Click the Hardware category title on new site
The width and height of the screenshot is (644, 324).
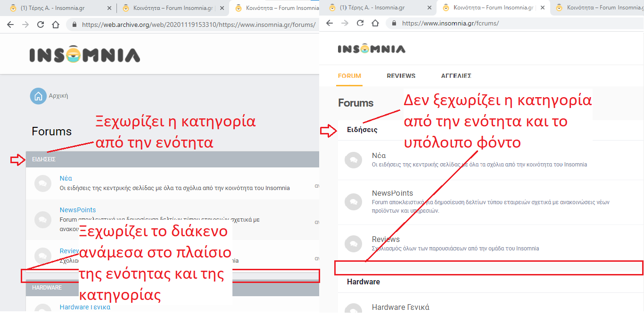[x=363, y=282]
